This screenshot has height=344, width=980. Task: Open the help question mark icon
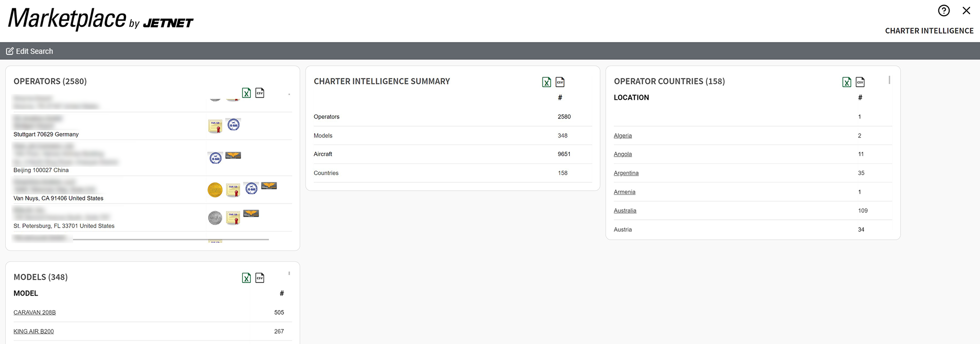(944, 11)
